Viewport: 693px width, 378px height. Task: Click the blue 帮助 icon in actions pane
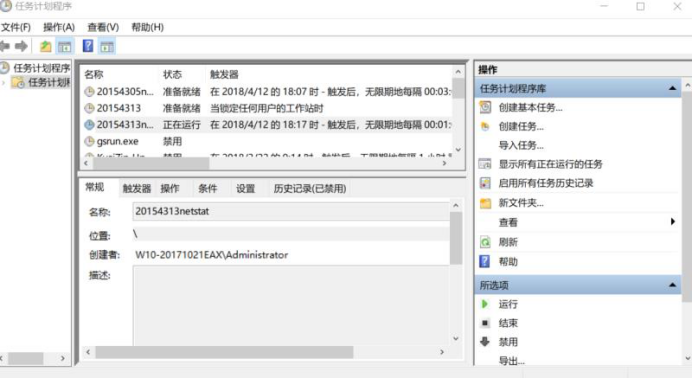point(485,261)
